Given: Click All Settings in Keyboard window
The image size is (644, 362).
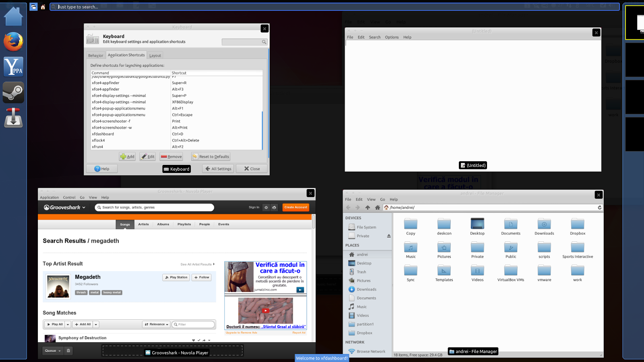Looking at the screenshot, I should point(218,169).
